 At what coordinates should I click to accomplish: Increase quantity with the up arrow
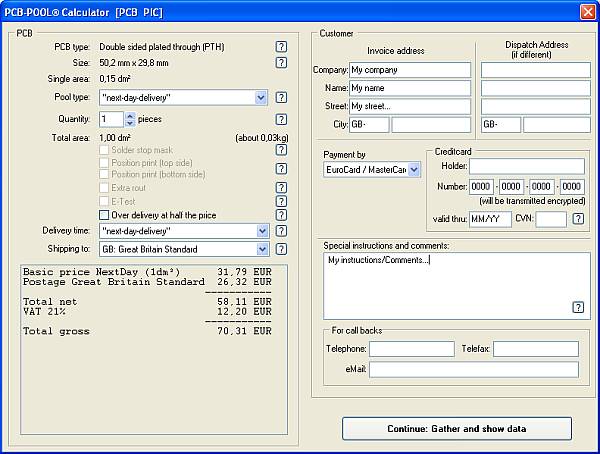130,115
